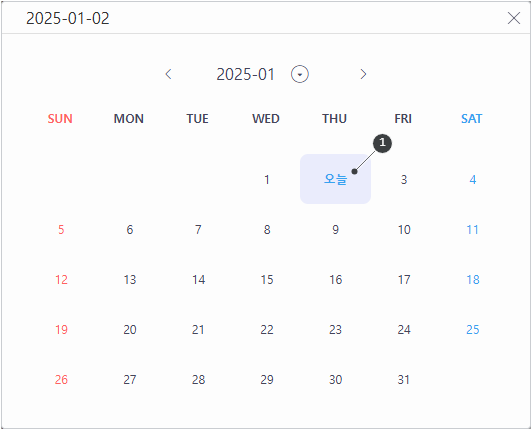Screen dimensions: 532x430
Task: Pick Saturday January 25
Action: (473, 329)
